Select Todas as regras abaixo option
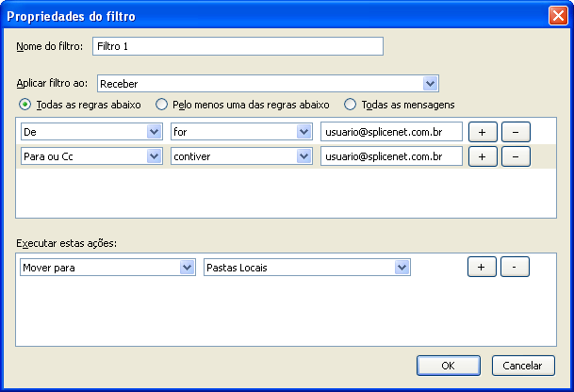 pos(25,105)
